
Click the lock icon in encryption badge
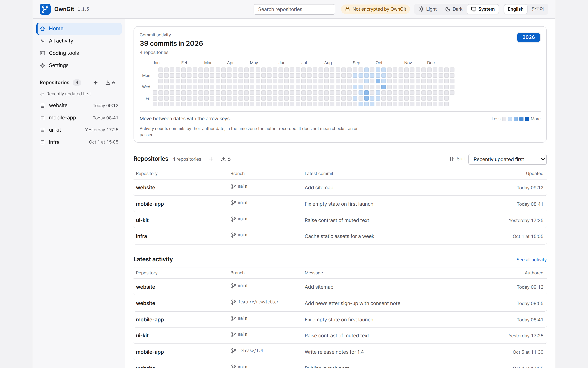pos(347,9)
